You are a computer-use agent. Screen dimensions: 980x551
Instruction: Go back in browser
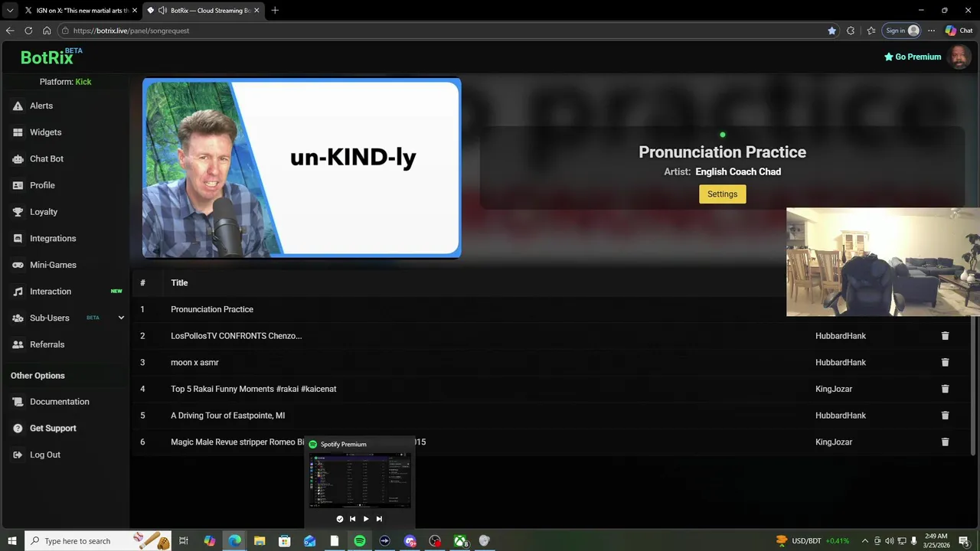[10, 31]
